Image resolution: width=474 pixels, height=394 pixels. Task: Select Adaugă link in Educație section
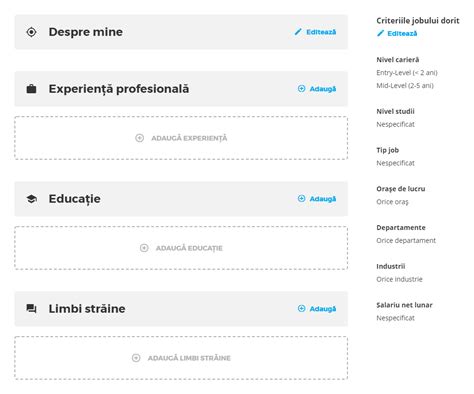(x=323, y=199)
